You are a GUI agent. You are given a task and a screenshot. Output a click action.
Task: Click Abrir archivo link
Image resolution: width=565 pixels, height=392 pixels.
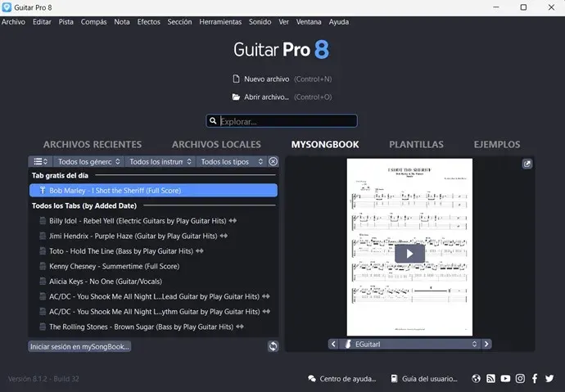(x=267, y=97)
